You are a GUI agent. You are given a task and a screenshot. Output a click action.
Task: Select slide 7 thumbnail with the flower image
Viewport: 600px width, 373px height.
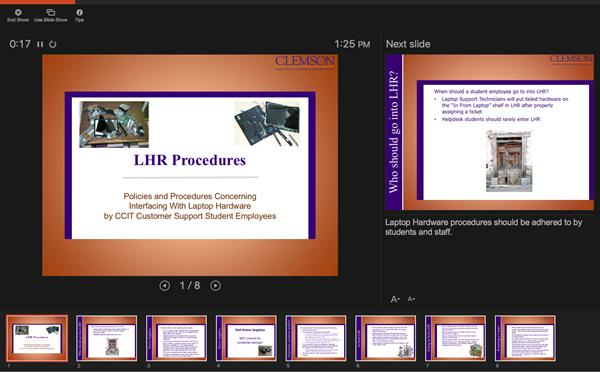coord(455,338)
